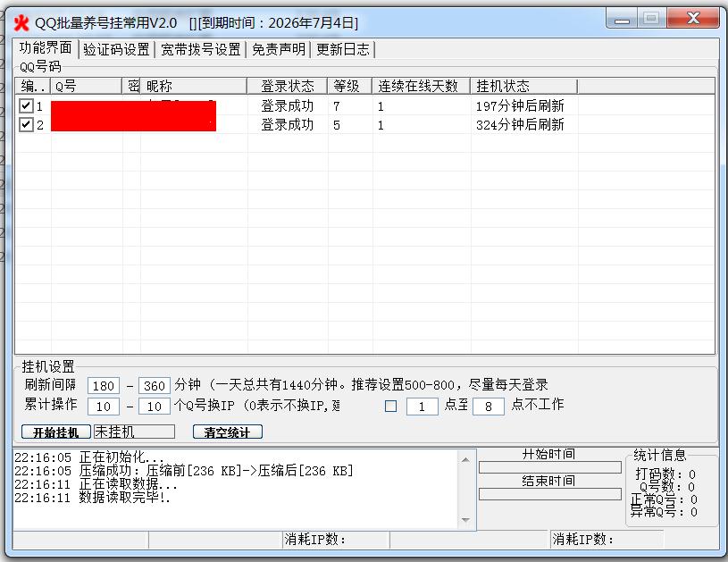Screen dimensions: 728x562
Task: Enable the non-working hours checkbox
Action: (x=391, y=407)
